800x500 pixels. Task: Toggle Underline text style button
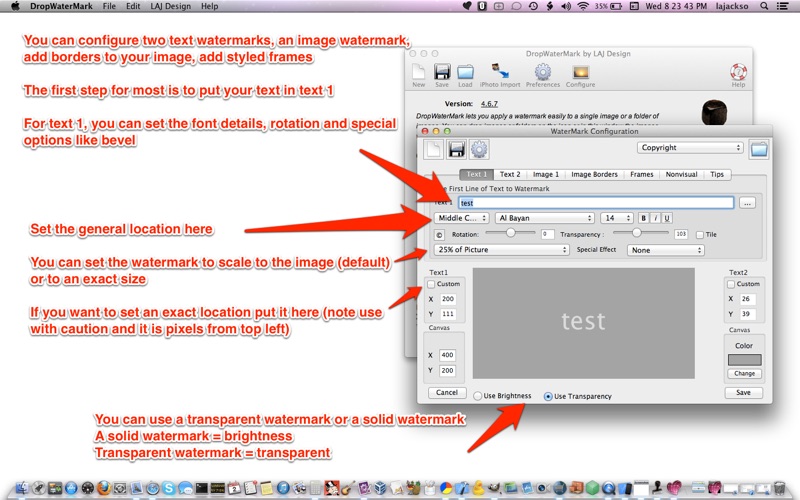coord(666,218)
